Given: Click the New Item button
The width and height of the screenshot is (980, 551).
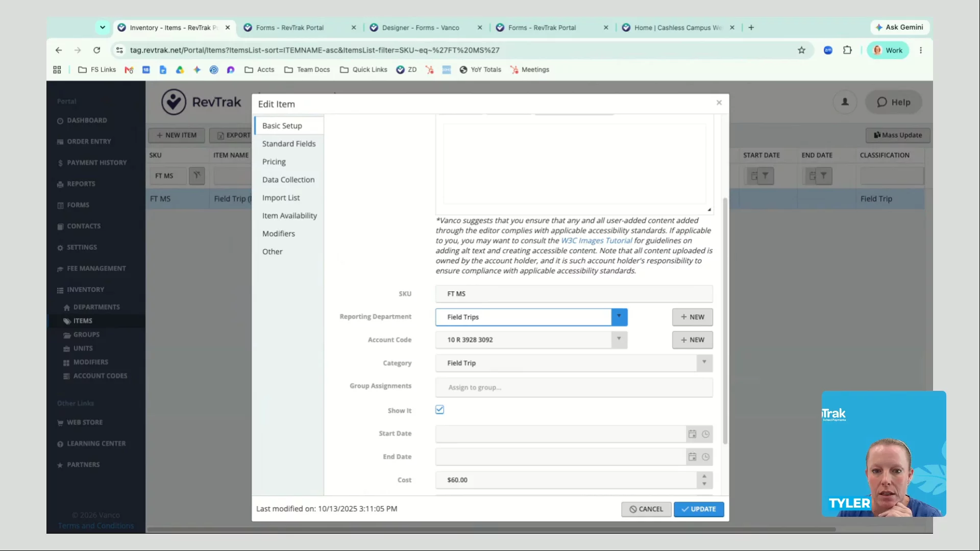Looking at the screenshot, I should [177, 135].
